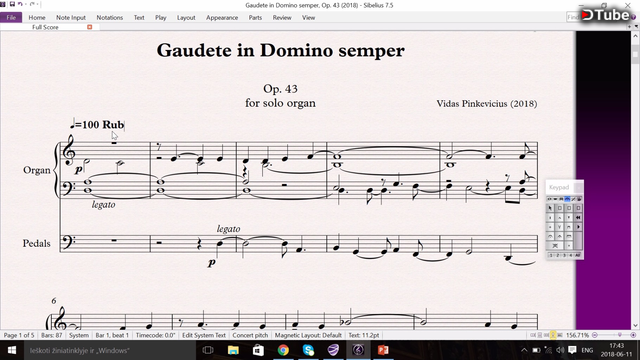The height and width of the screenshot is (360, 640).
Task: Open the undo history dropdown arrow
Action: pos(26,4)
